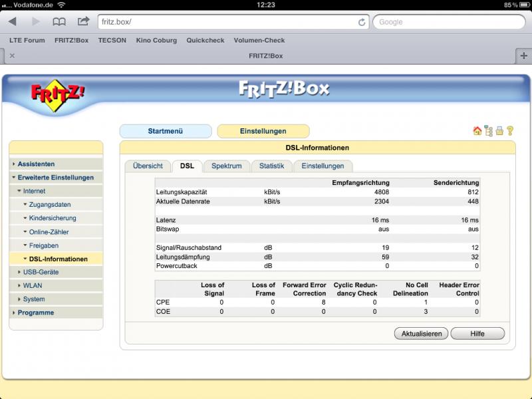This screenshot has height=399, width=532.
Task: Click the fritz.box address field
Action: point(233,22)
